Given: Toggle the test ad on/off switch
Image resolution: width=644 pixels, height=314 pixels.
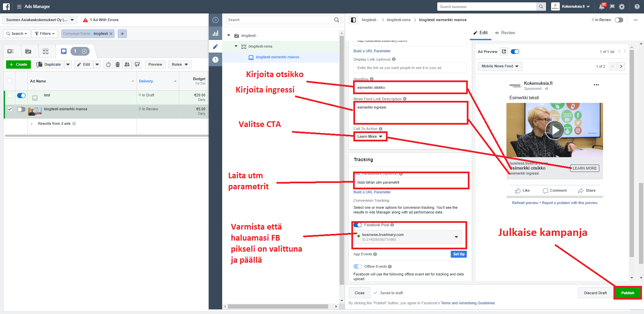Looking at the screenshot, I should pos(21,96).
